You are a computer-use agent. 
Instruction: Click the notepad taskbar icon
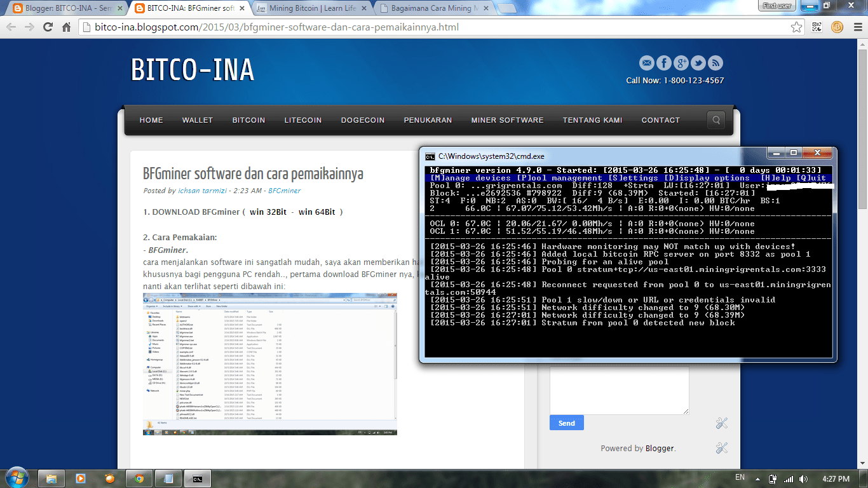coord(168,478)
